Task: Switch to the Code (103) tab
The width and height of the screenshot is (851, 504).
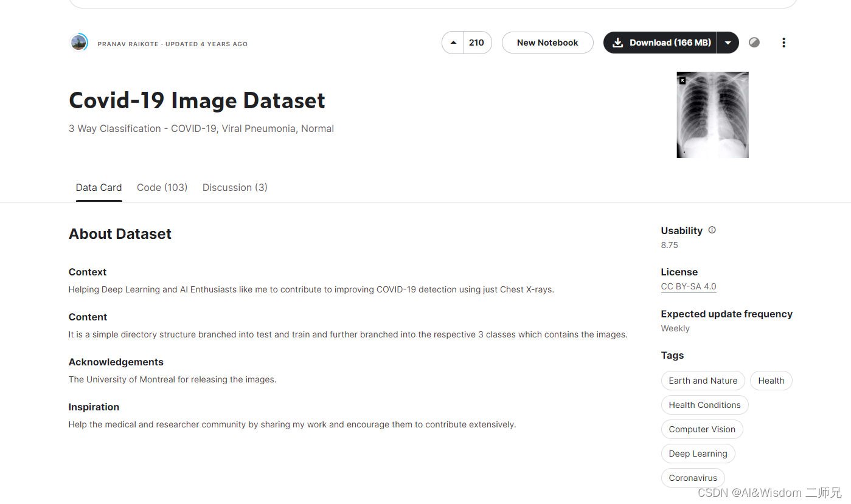Action: [162, 187]
